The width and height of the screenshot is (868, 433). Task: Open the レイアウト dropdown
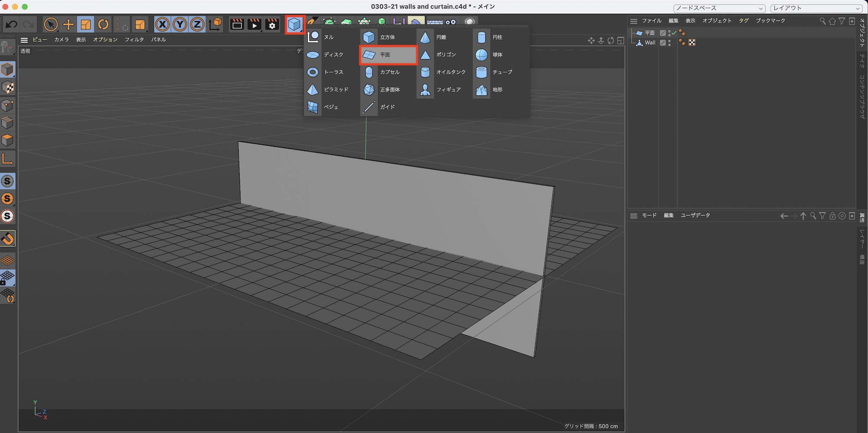816,8
